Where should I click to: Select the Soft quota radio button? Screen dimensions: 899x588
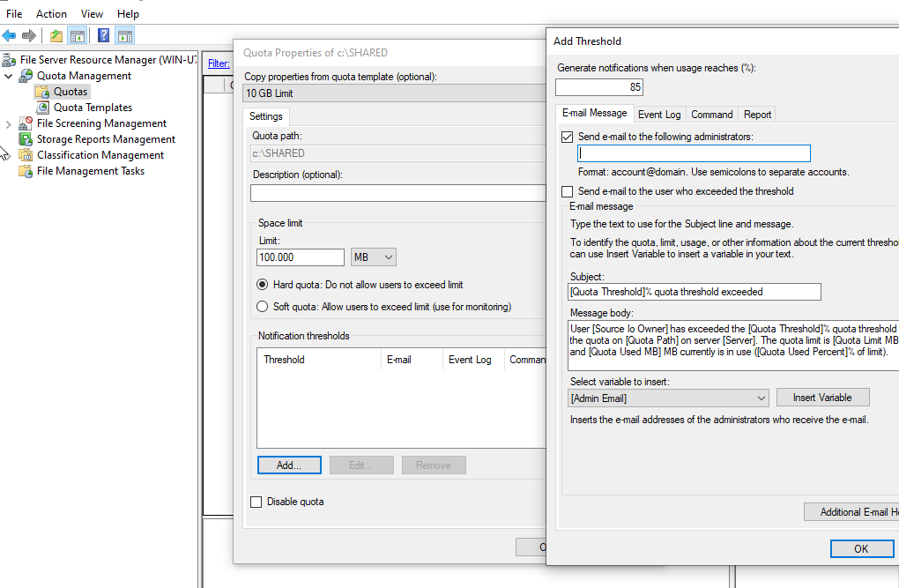[x=262, y=307]
